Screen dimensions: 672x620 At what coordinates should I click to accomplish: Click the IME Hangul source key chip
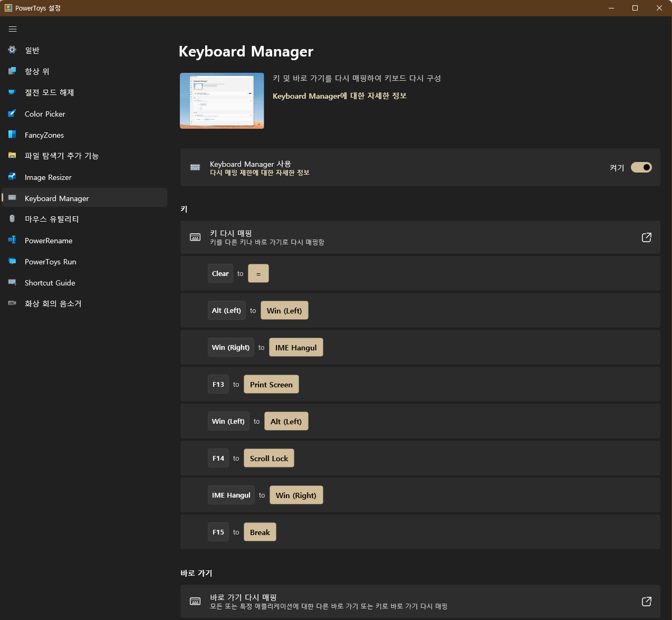[x=231, y=495]
